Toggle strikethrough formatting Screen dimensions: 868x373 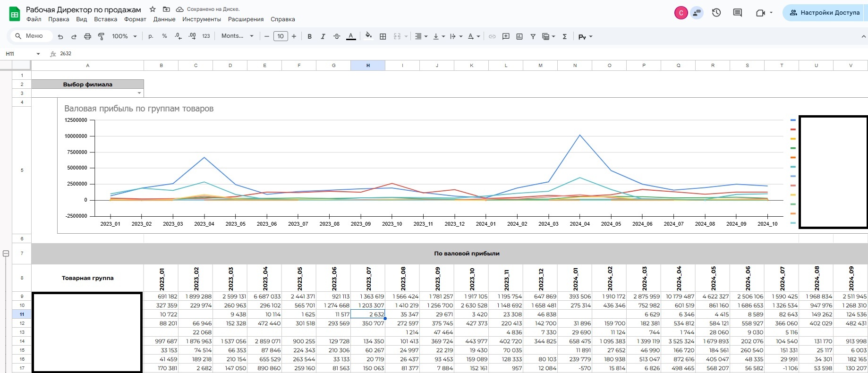tap(337, 36)
